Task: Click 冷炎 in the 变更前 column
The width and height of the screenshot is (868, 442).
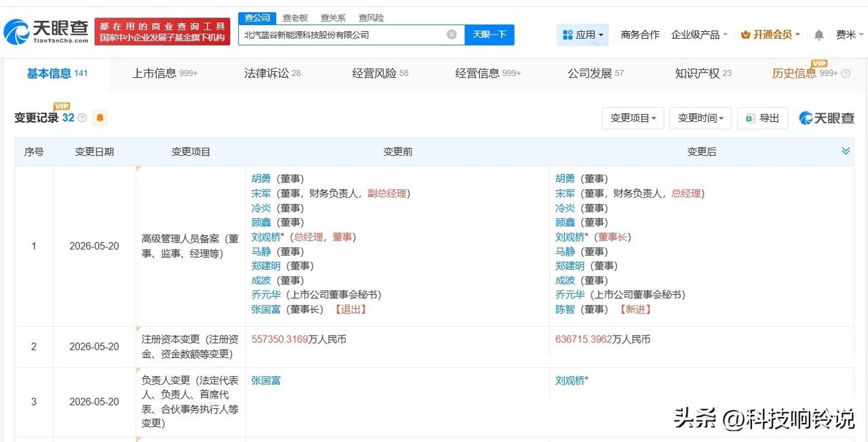Action: [261, 208]
